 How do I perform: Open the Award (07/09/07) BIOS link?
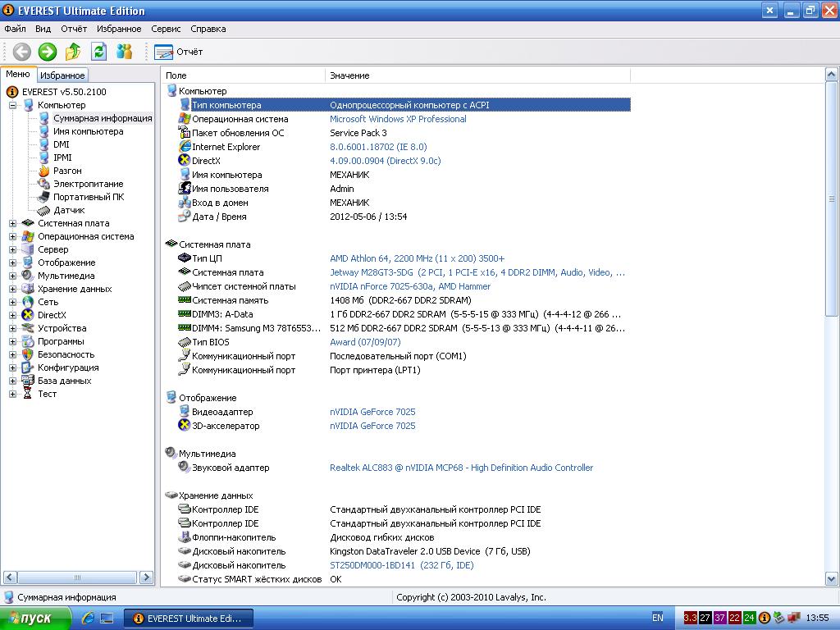tap(365, 342)
